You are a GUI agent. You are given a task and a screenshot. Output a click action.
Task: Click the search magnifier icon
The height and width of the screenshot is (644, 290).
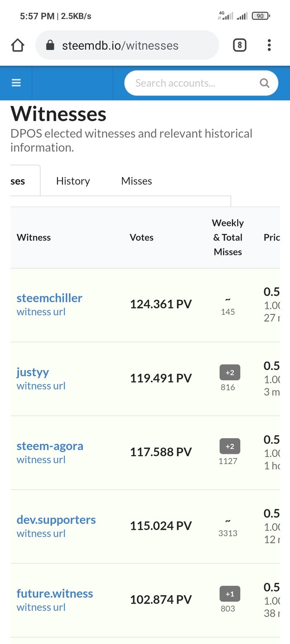click(264, 83)
